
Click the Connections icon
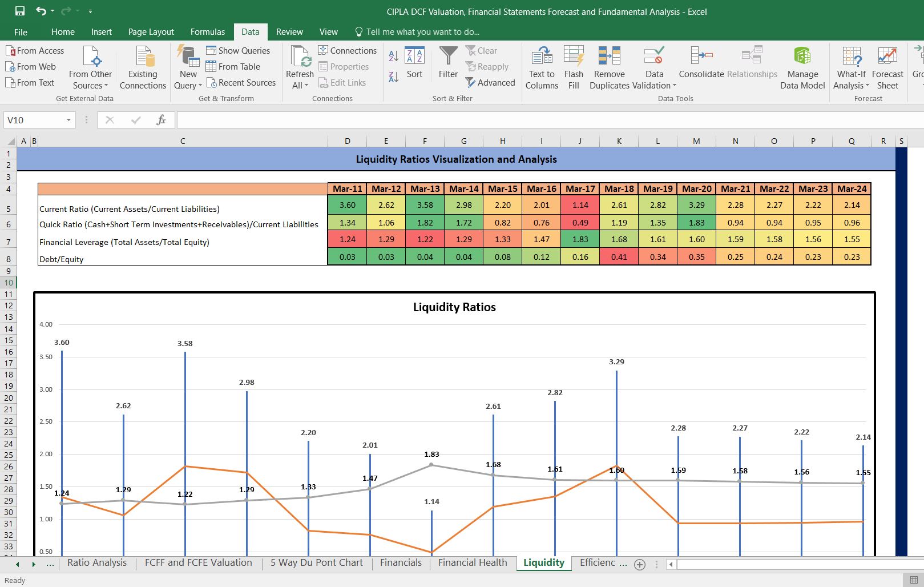point(323,50)
